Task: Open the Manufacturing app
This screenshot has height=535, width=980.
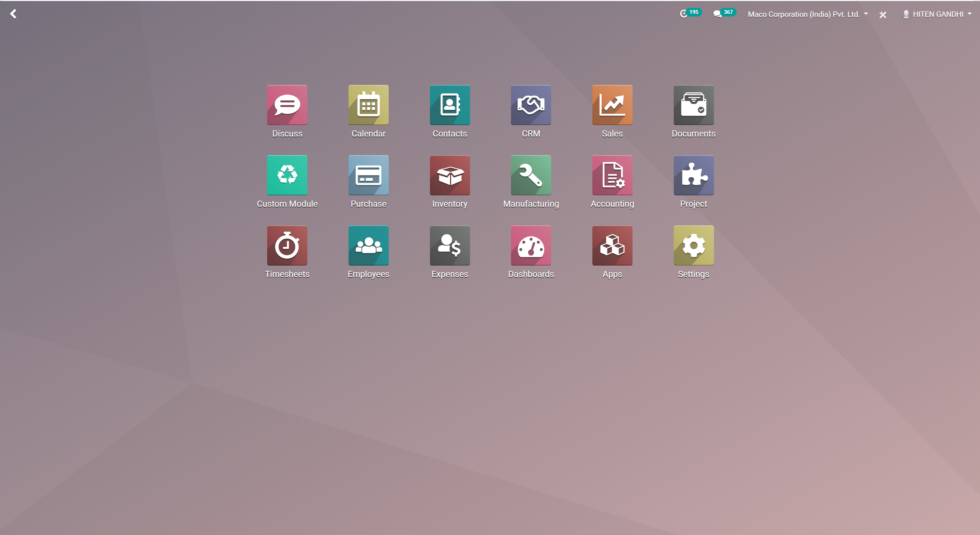Action: 531,175
